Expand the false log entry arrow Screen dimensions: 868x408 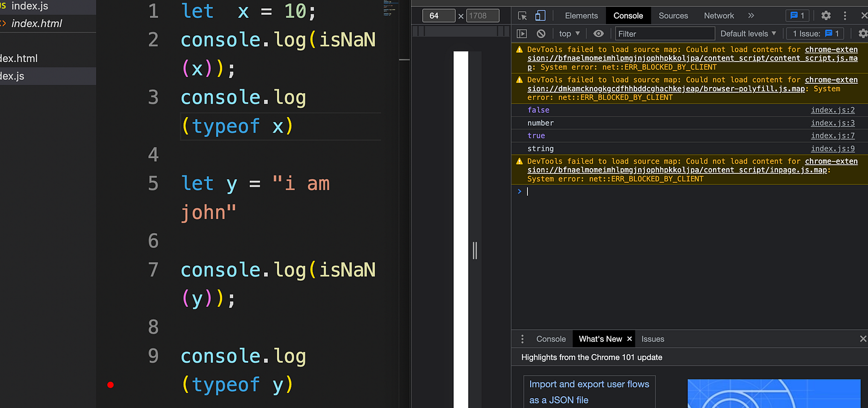click(x=521, y=110)
